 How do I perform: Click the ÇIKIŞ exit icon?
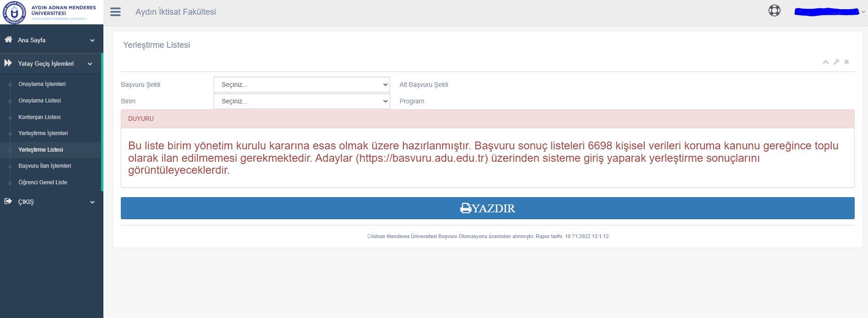pyautogui.click(x=8, y=201)
